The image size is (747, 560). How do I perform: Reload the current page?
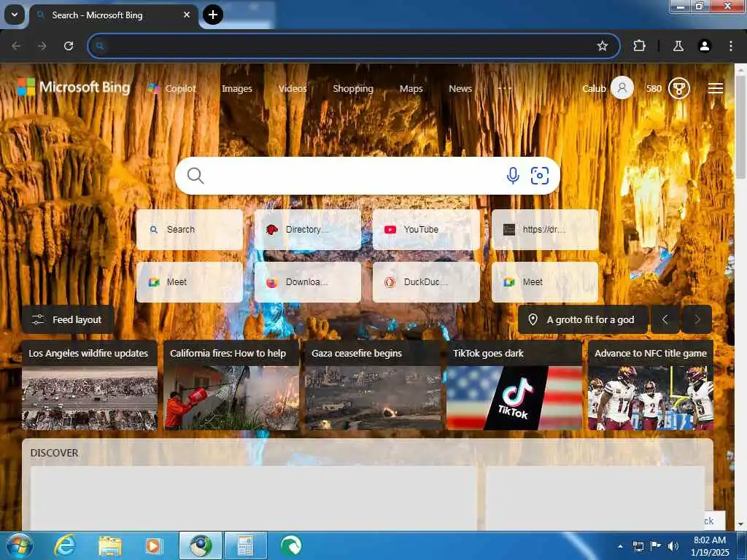tap(69, 46)
